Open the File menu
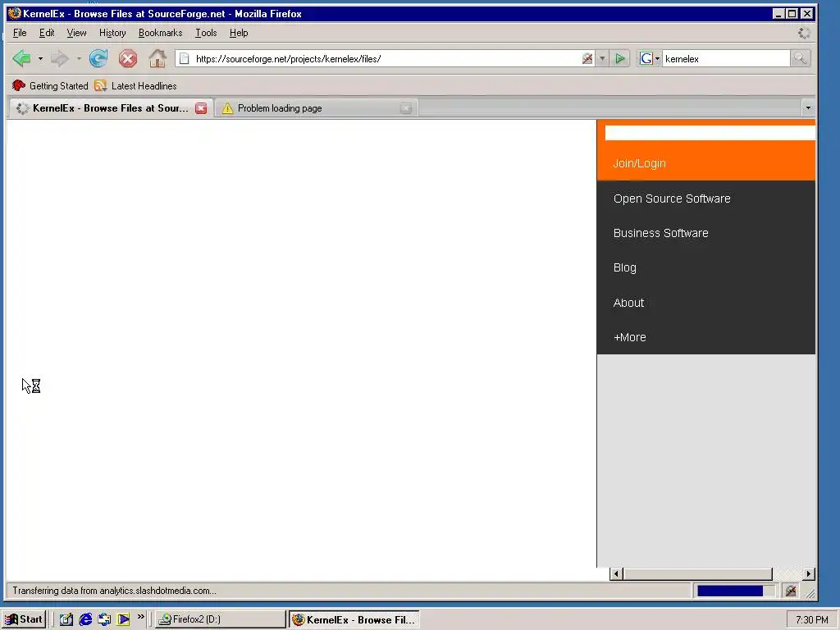This screenshot has width=840, height=630. 20,33
